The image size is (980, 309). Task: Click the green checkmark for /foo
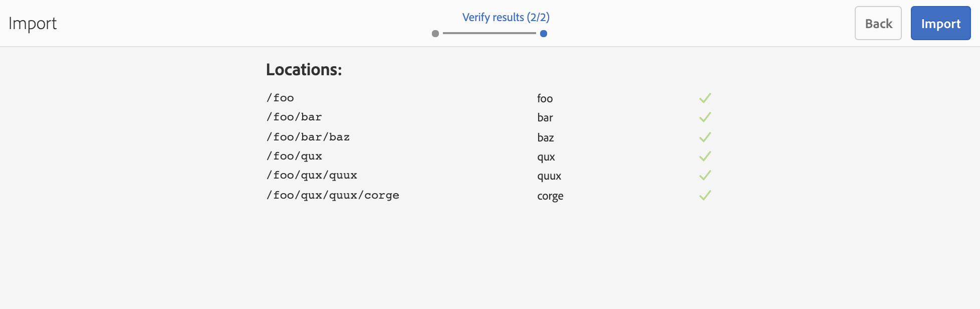pyautogui.click(x=705, y=98)
